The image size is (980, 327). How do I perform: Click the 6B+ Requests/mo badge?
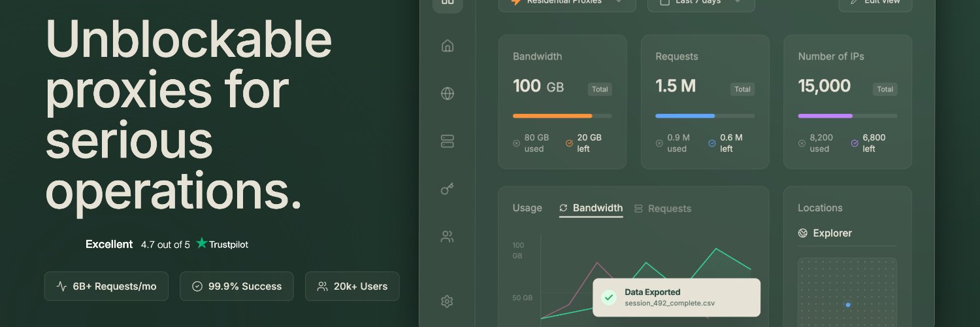coord(106,286)
